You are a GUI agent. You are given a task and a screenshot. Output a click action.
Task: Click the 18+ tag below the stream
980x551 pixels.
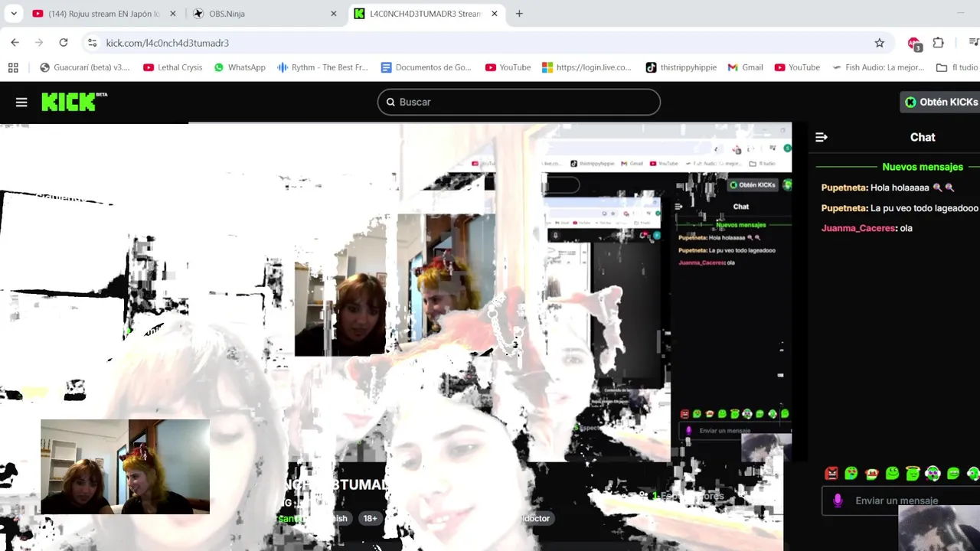click(370, 518)
